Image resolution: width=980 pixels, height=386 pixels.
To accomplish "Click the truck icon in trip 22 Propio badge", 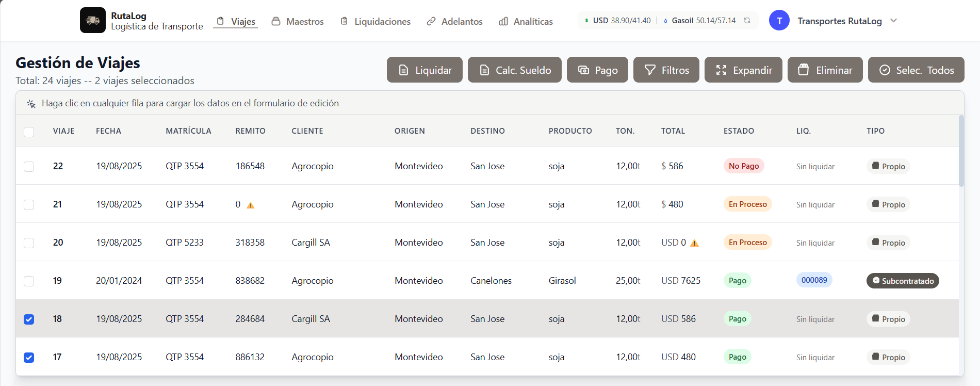I will click(875, 166).
